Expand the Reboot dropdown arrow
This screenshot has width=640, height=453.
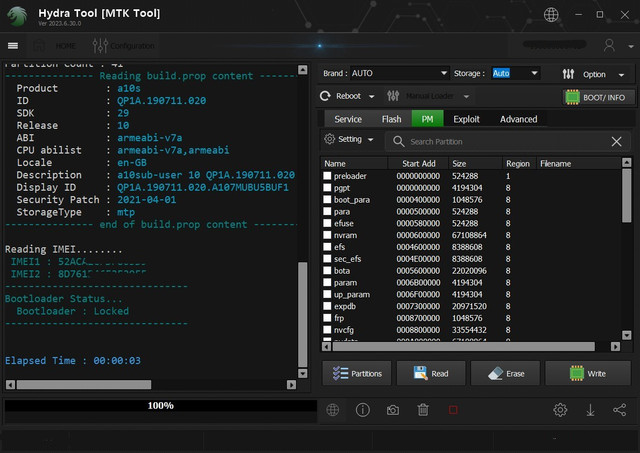click(371, 97)
